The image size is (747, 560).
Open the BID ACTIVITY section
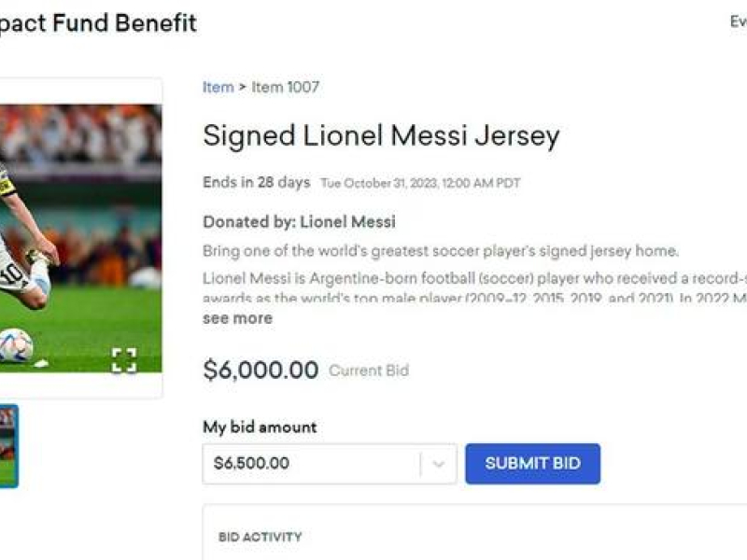point(260,537)
